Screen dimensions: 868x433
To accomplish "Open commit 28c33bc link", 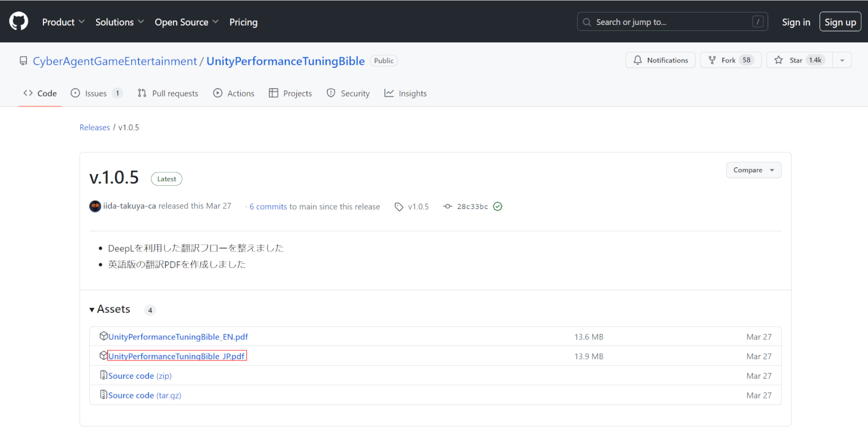I will tap(472, 207).
